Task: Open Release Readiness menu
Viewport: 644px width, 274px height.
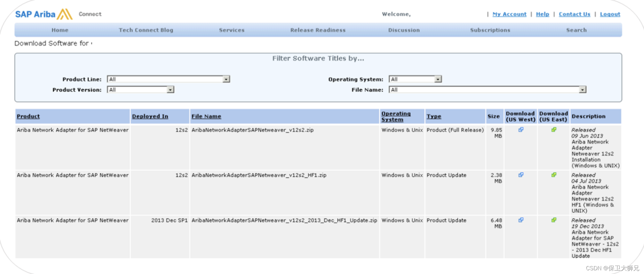Action: tap(318, 30)
